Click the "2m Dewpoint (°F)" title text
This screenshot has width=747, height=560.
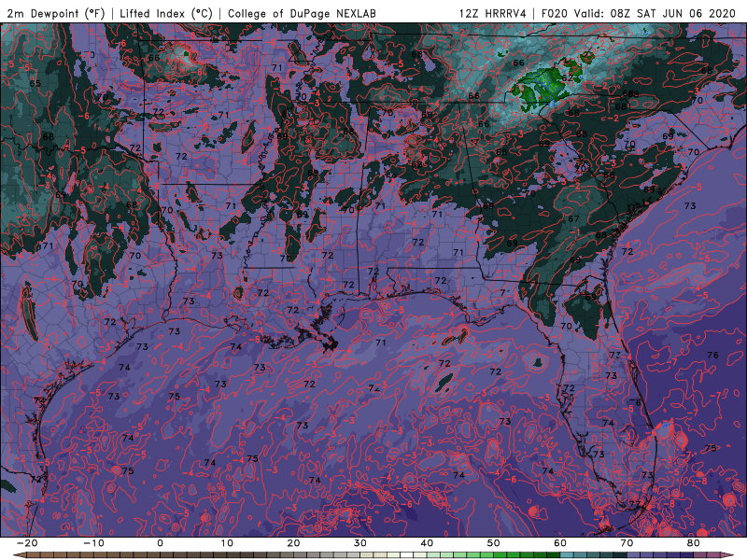pyautogui.click(x=56, y=13)
